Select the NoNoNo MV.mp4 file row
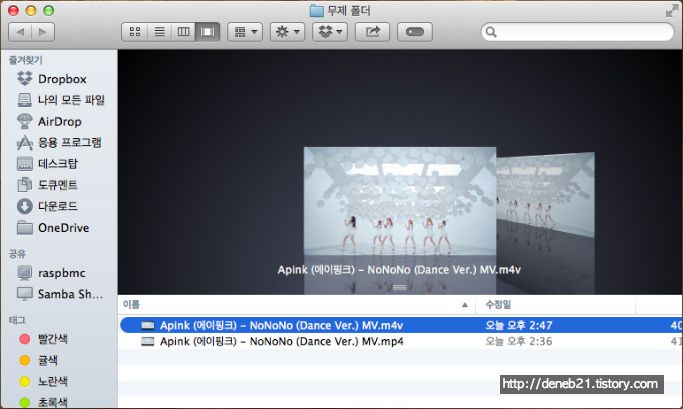 (x=401, y=341)
